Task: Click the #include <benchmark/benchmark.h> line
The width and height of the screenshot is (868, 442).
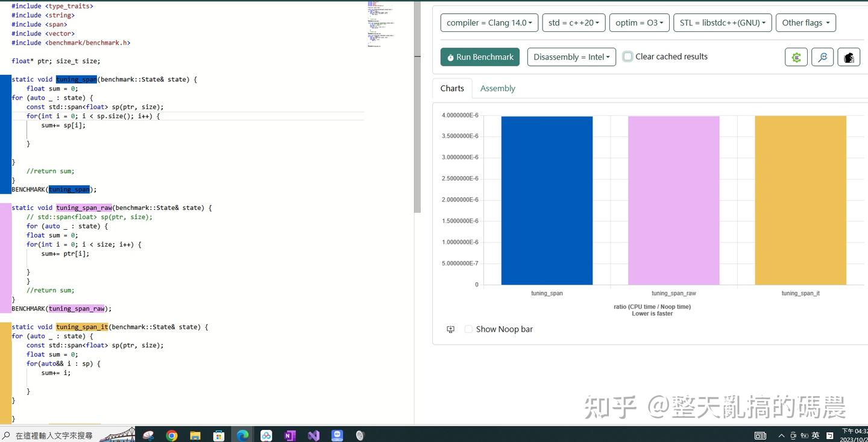Action: [x=71, y=43]
